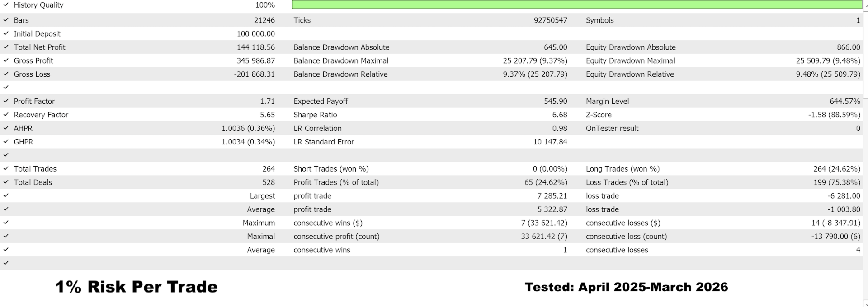The height and width of the screenshot is (307, 868).
Task: Click the checkmark beside Initial Deposit
Action: click(6, 33)
